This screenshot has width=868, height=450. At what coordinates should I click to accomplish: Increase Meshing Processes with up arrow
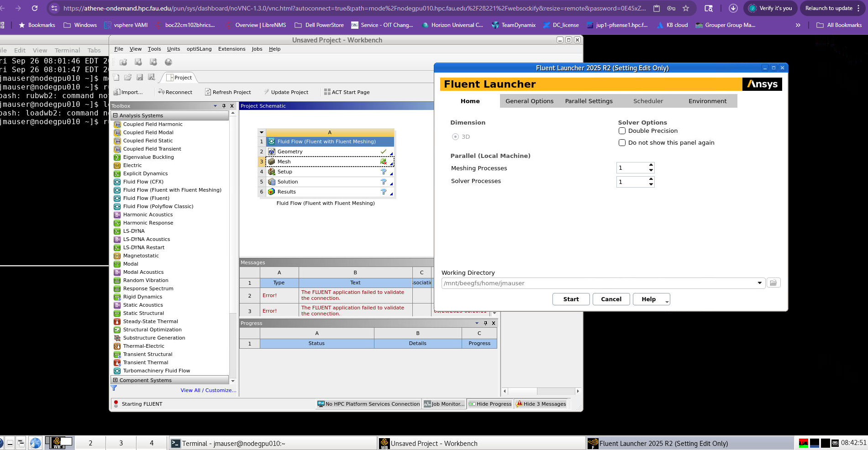click(x=651, y=165)
